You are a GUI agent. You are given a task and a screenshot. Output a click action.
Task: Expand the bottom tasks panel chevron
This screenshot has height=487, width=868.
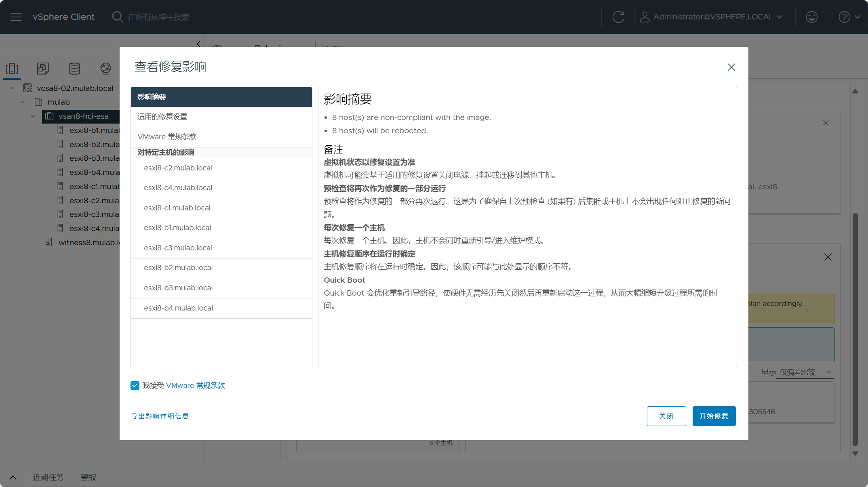(13, 477)
